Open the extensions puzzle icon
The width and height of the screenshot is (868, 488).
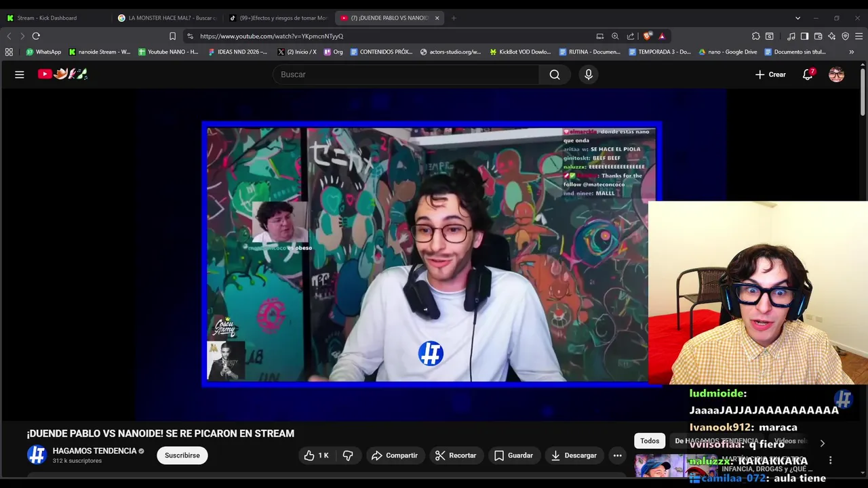tap(756, 36)
